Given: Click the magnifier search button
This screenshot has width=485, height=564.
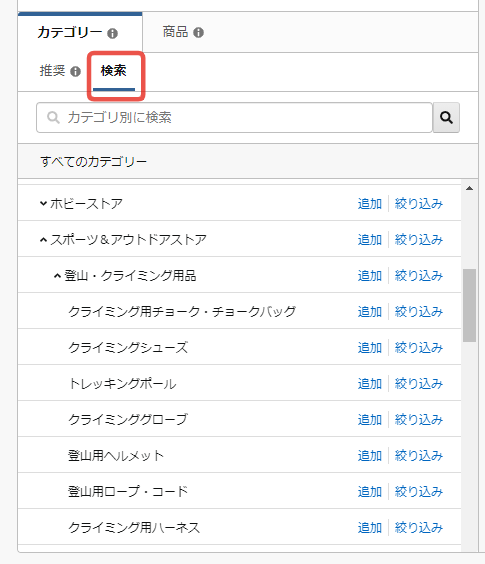Looking at the screenshot, I should point(446,118).
